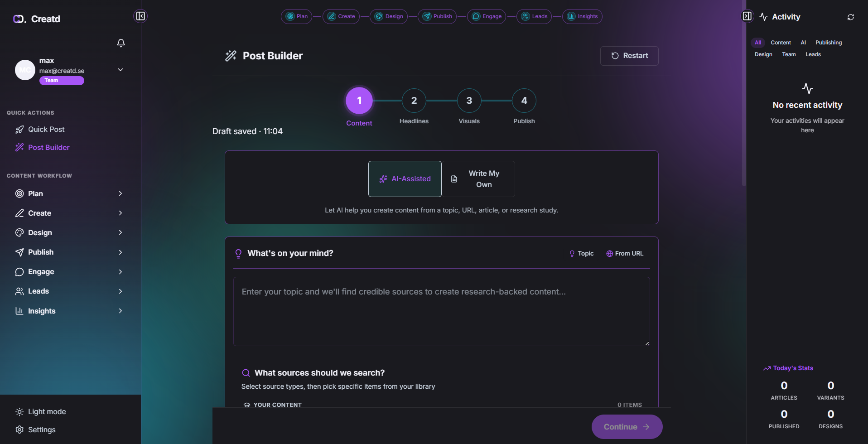The height and width of the screenshot is (444, 868).
Task: Expand the Publish workflow chevron
Action: point(121,252)
